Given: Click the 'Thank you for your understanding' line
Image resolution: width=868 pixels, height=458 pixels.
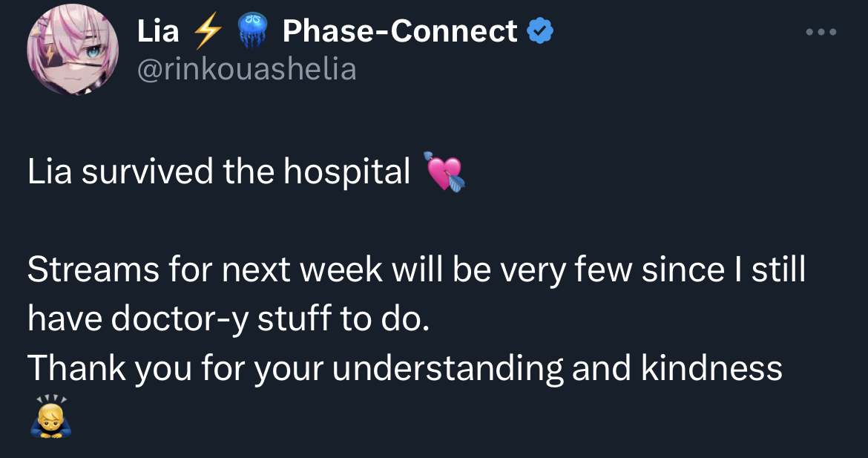Looking at the screenshot, I should pyautogui.click(x=404, y=369).
